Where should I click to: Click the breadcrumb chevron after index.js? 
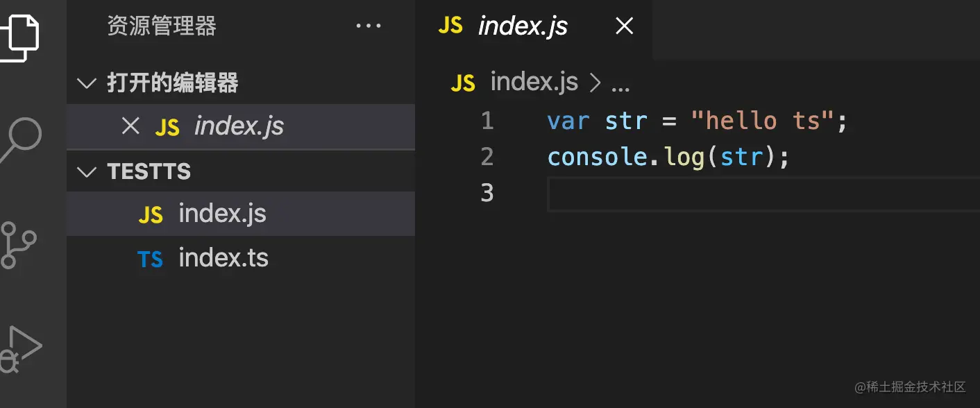coord(595,83)
